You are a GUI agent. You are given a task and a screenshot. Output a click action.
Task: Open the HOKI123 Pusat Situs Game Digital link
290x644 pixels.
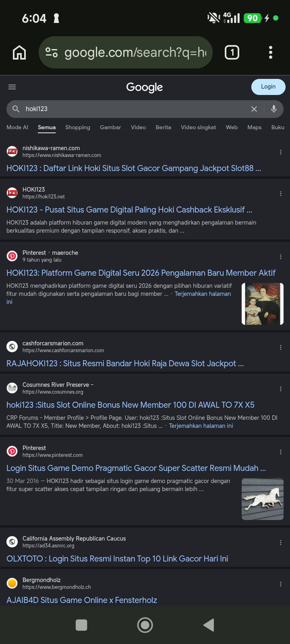tap(129, 210)
